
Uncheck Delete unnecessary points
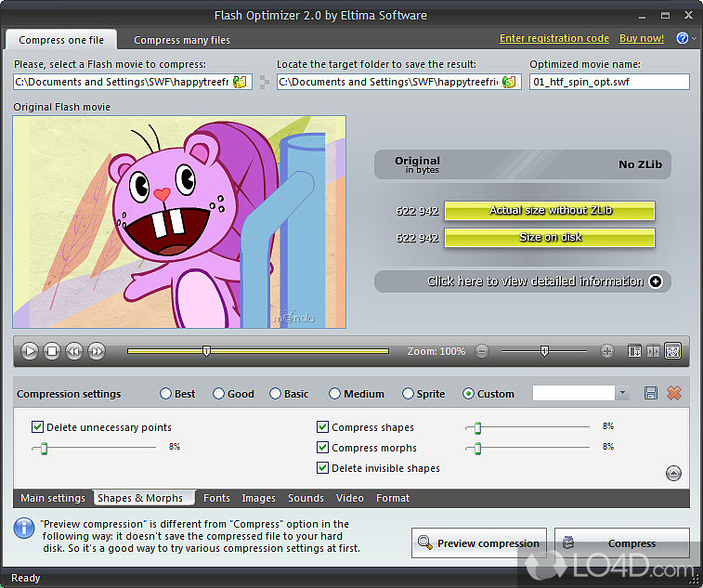click(x=38, y=427)
